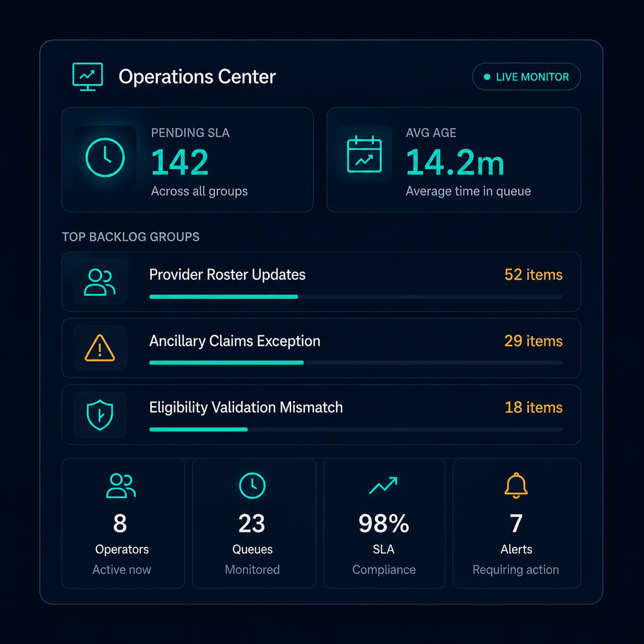Click the 'Operators' label

tap(122, 550)
